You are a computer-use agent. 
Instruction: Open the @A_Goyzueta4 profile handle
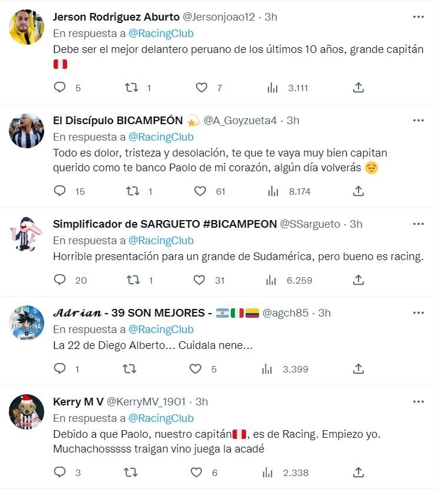[x=240, y=121]
